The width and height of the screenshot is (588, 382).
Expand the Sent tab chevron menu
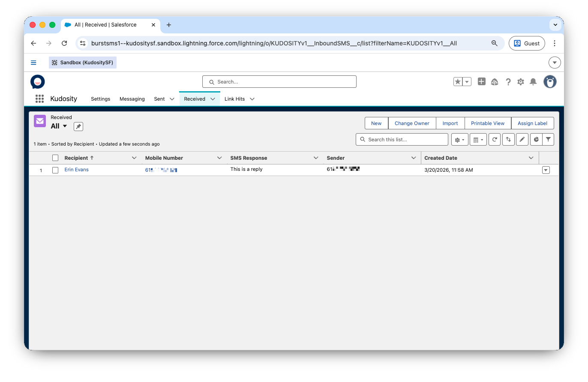(172, 99)
